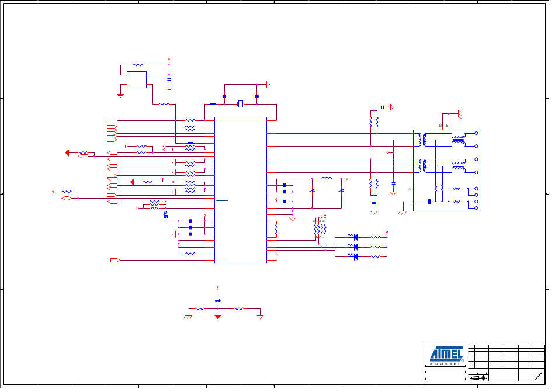This screenshot has width=555, height=392.
Task: Click the off-page port symbol at the main chip's bottom-left
Action: 116,260
